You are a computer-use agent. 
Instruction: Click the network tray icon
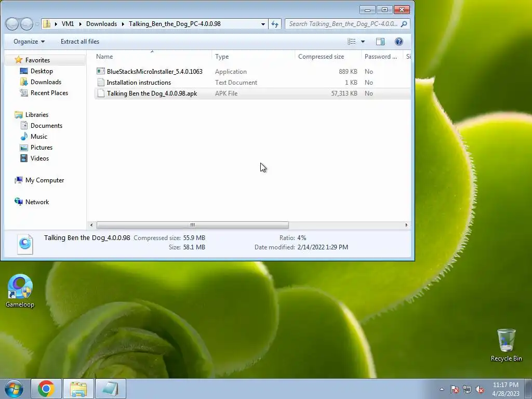[x=467, y=389]
